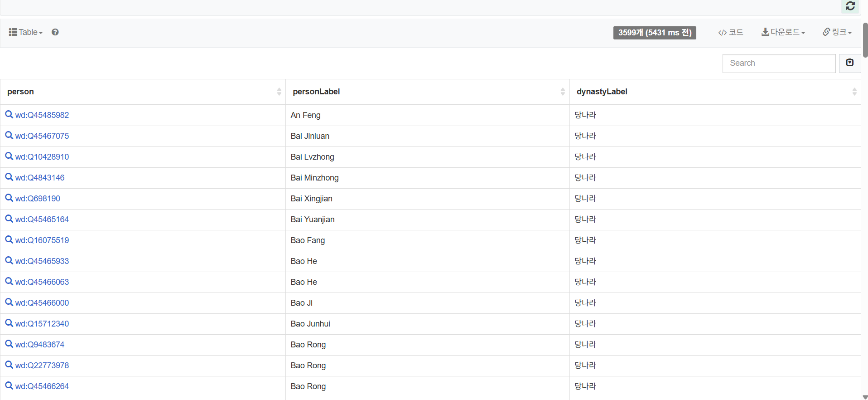Click the magnifier icon beside wd:Q45466264
The width and height of the screenshot is (868, 400).
pyautogui.click(x=9, y=386)
